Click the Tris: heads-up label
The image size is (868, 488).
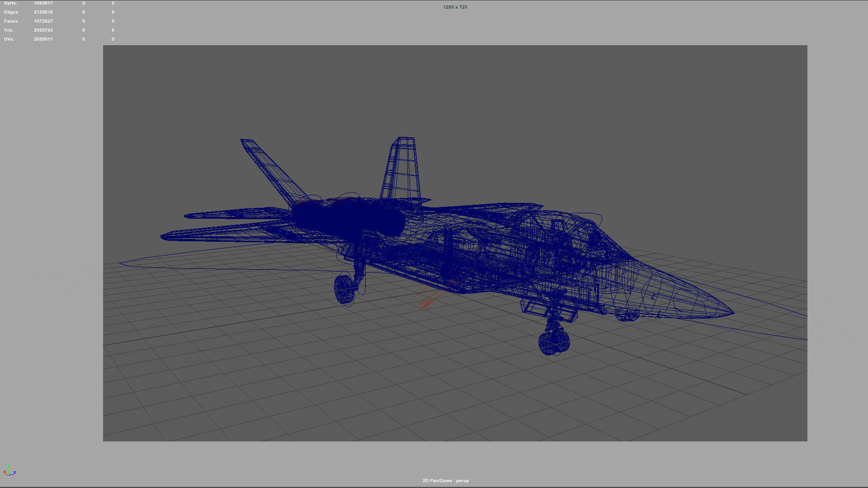(x=9, y=30)
